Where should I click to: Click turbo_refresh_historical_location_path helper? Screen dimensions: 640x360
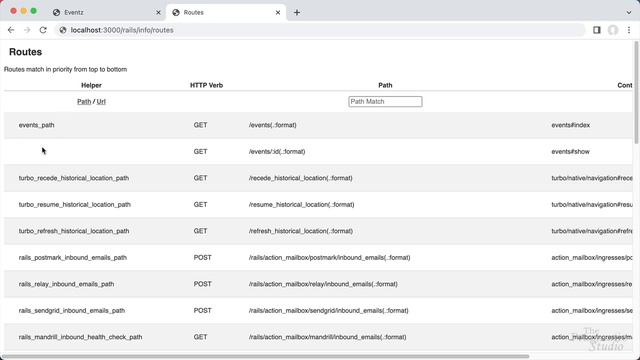(x=74, y=231)
